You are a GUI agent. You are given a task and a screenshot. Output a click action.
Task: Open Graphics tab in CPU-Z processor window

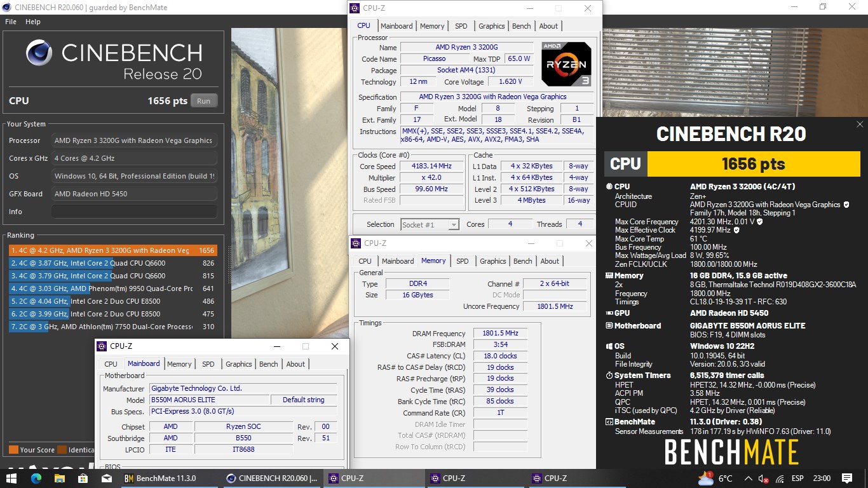coord(492,26)
